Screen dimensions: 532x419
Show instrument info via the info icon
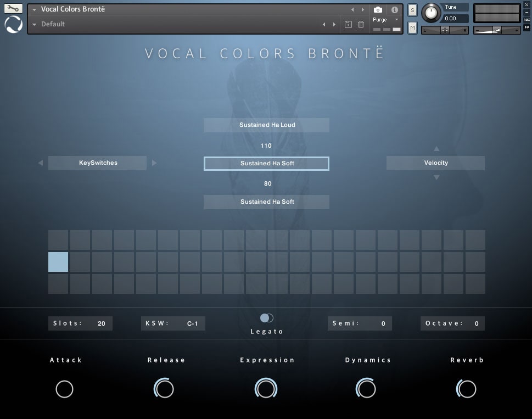click(394, 10)
